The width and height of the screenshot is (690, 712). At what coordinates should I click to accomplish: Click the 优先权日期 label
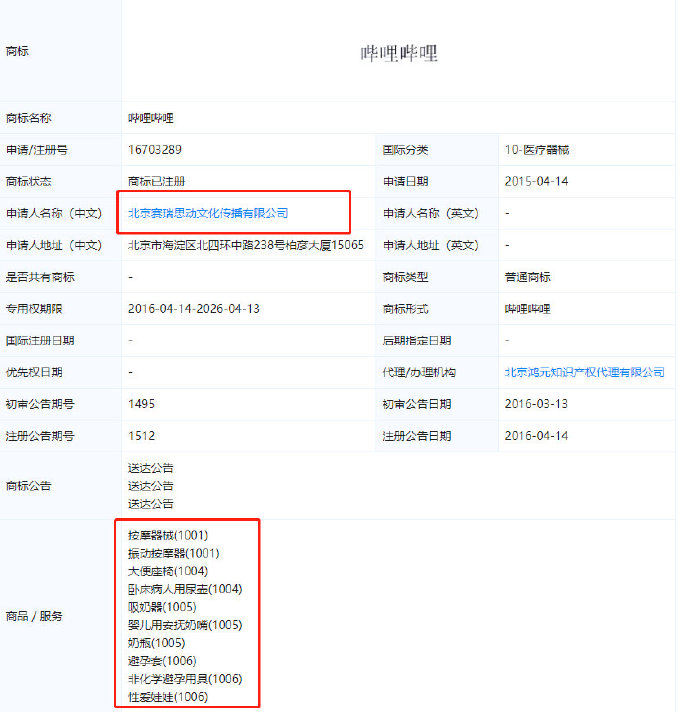click(x=34, y=372)
